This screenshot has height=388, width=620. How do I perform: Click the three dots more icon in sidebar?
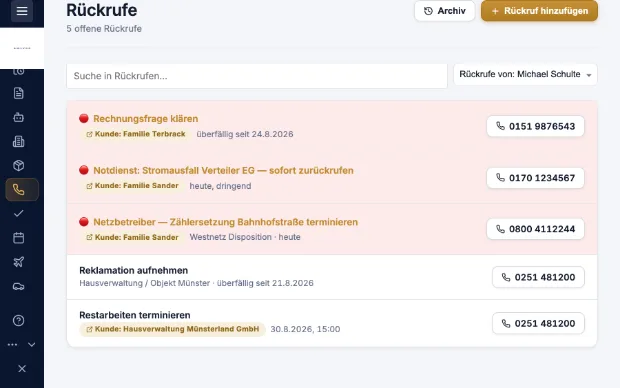click(x=12, y=344)
